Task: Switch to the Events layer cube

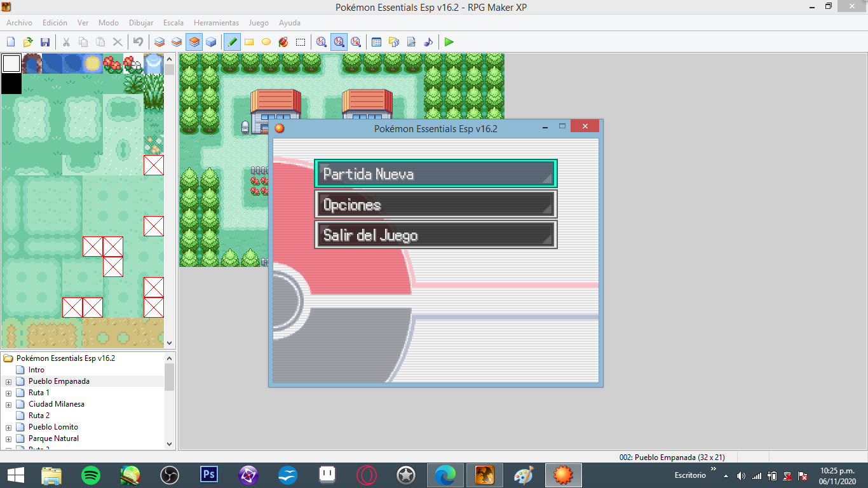Action: click(x=211, y=42)
